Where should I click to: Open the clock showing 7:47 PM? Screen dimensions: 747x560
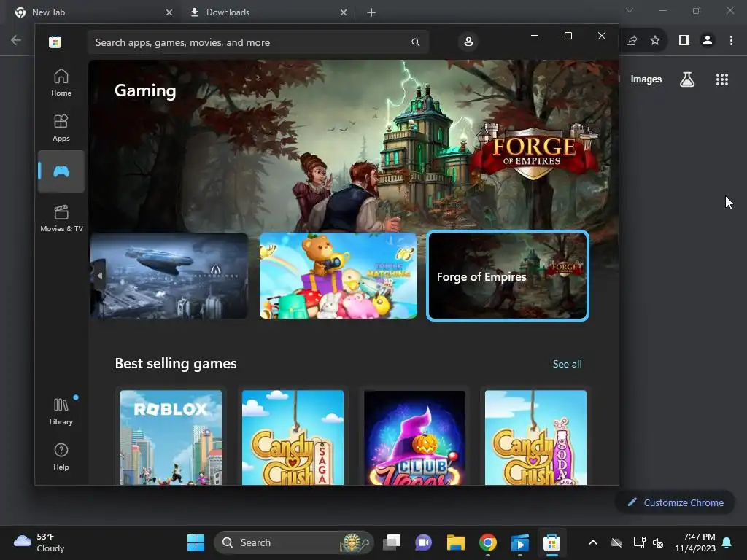click(x=695, y=542)
